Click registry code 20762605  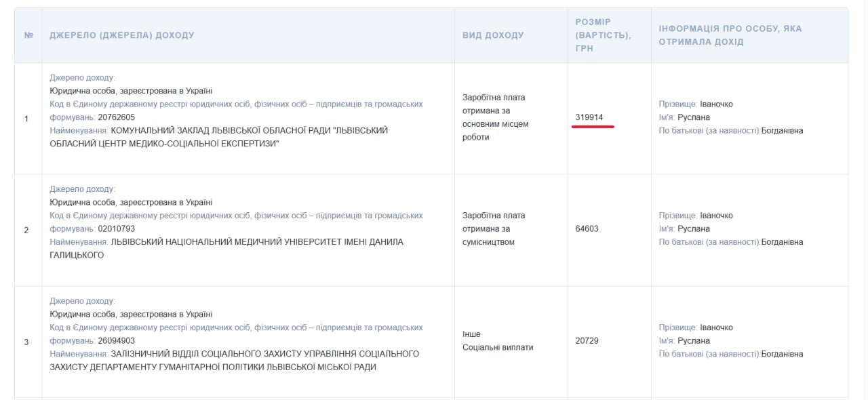[x=117, y=117]
